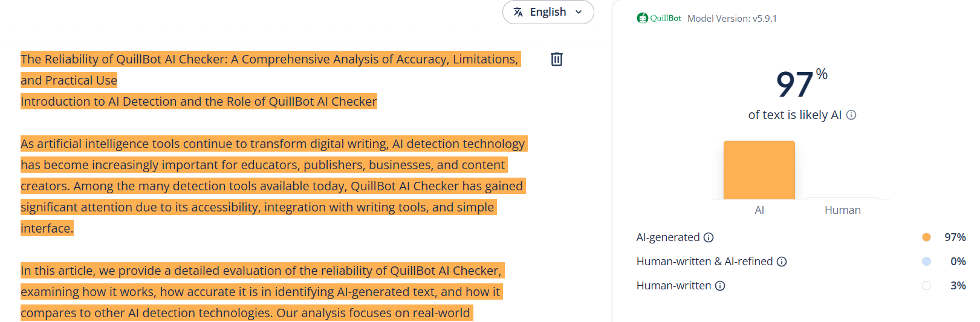Click the QuillBot logo
This screenshot has width=980, height=322.
659,18
